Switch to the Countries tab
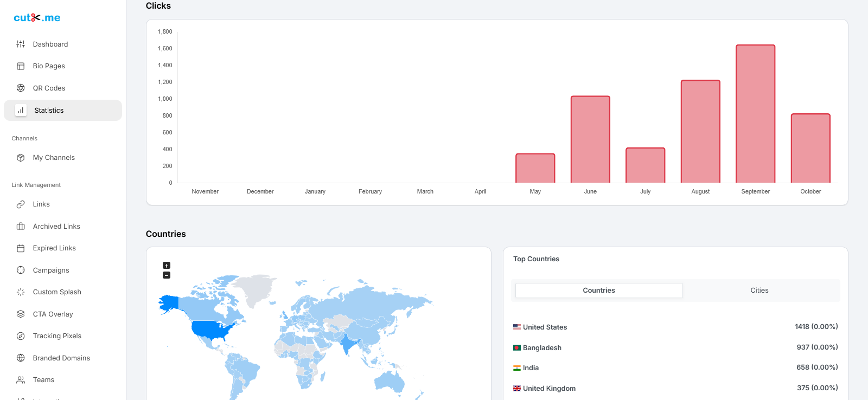Viewport: 868px width, 400px height. pyautogui.click(x=599, y=291)
